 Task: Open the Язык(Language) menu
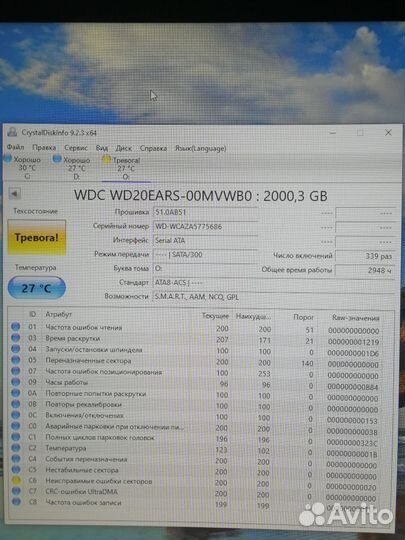[201, 148]
